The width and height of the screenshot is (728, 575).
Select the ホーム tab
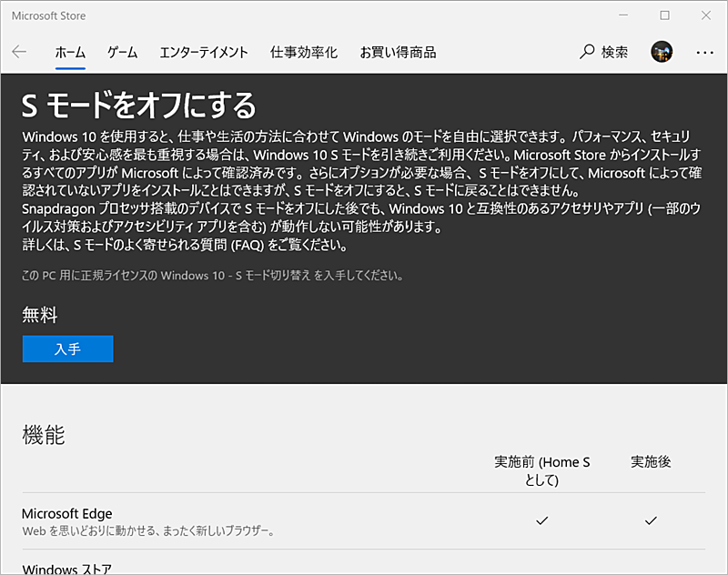[x=70, y=53]
